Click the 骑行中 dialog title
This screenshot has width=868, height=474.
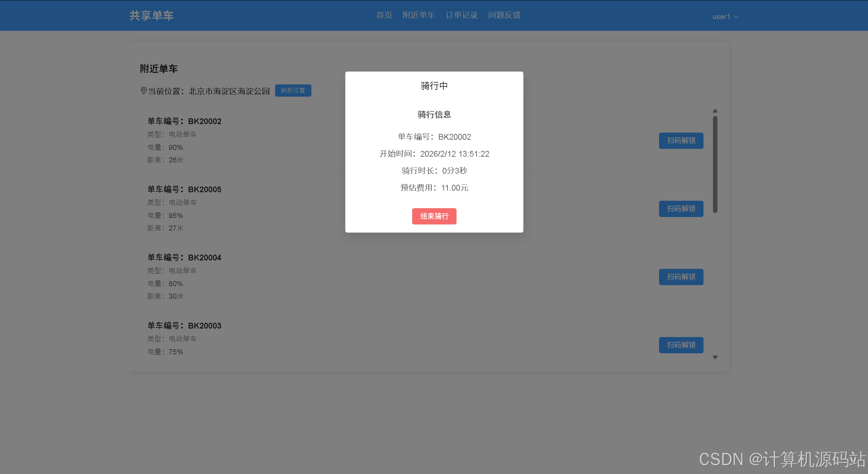tap(434, 86)
